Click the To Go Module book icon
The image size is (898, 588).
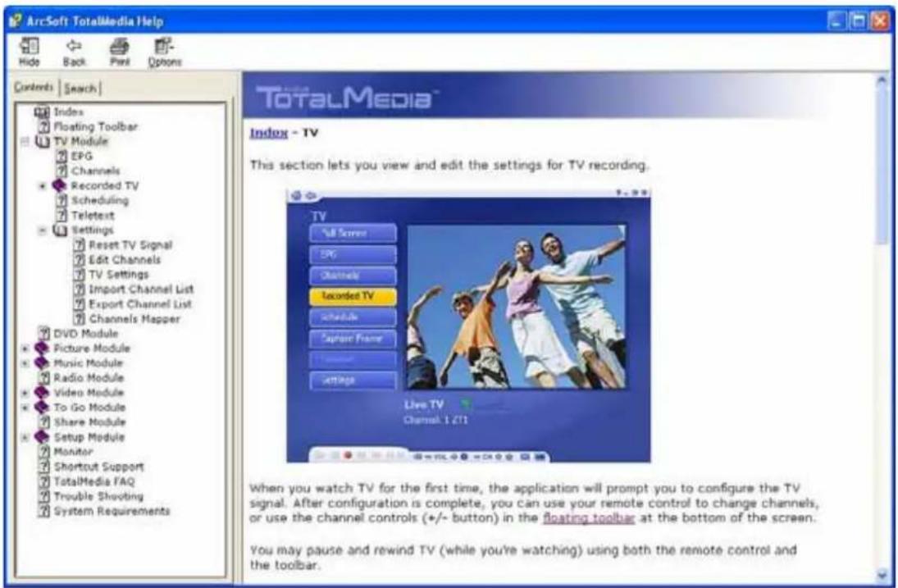(41, 408)
